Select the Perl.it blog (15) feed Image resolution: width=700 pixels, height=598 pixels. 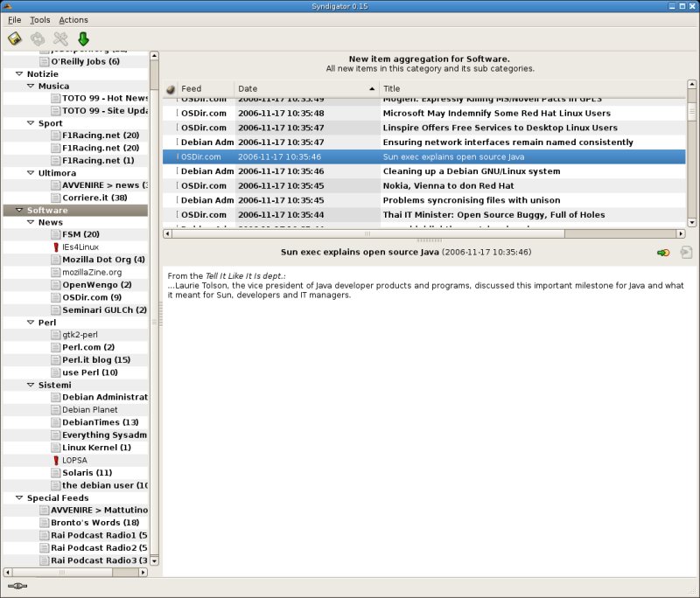(x=96, y=360)
